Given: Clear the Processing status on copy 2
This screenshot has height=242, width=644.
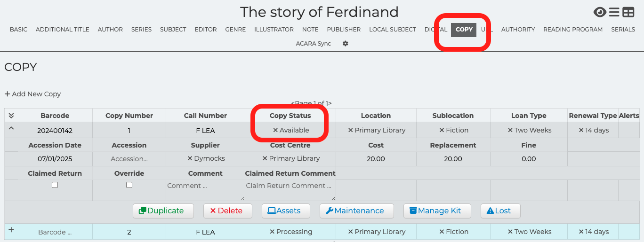Looking at the screenshot, I should pos(272,232).
